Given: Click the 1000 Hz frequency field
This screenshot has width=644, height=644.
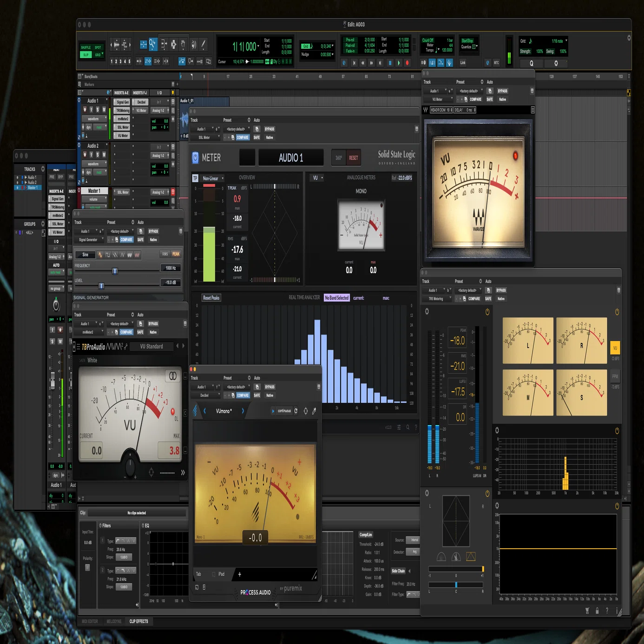Looking at the screenshot, I should point(171,268).
